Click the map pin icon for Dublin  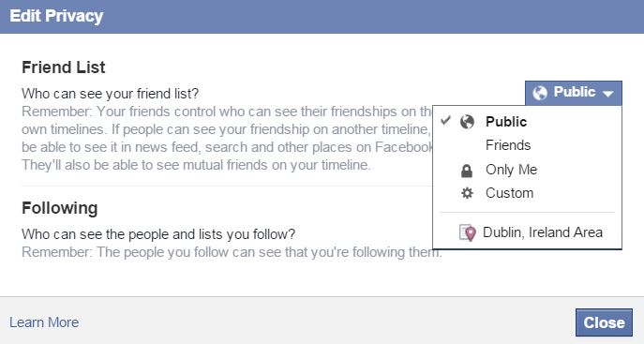(x=468, y=232)
